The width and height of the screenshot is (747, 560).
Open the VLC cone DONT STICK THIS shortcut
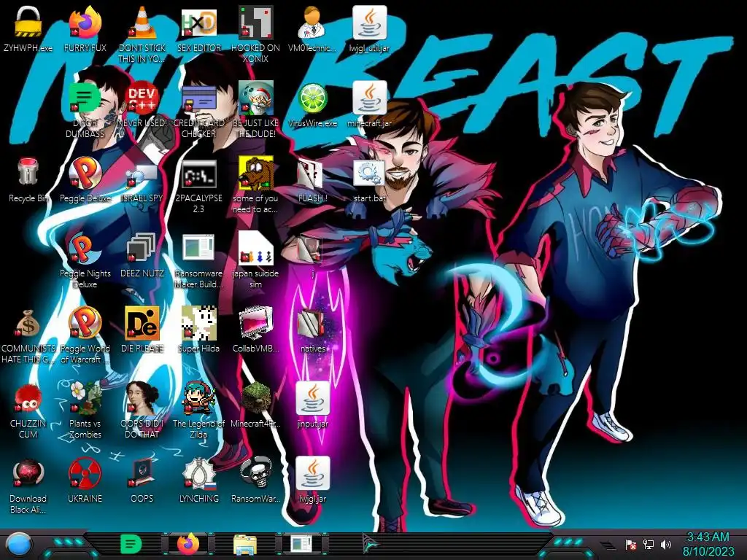coord(142,22)
